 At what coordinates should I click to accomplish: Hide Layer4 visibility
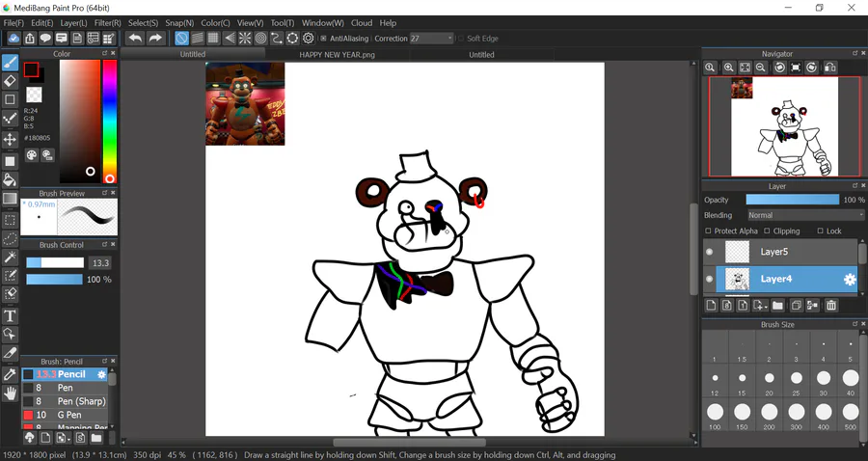click(709, 279)
